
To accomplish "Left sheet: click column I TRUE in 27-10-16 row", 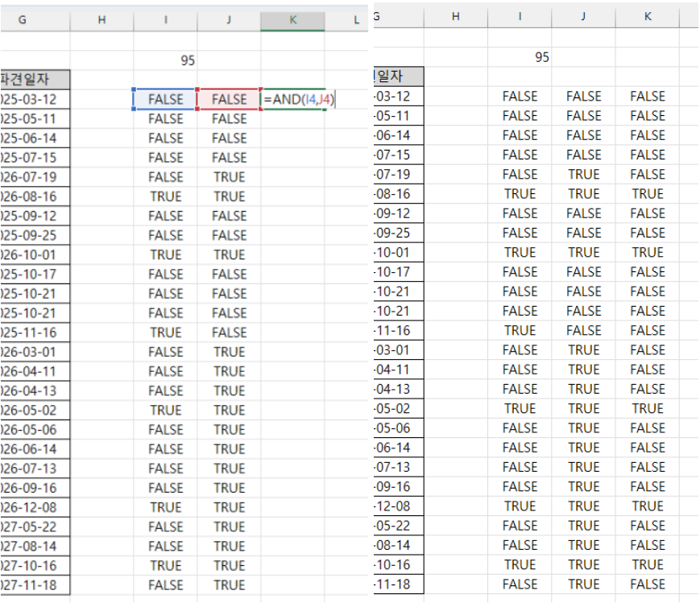I will [x=166, y=566].
